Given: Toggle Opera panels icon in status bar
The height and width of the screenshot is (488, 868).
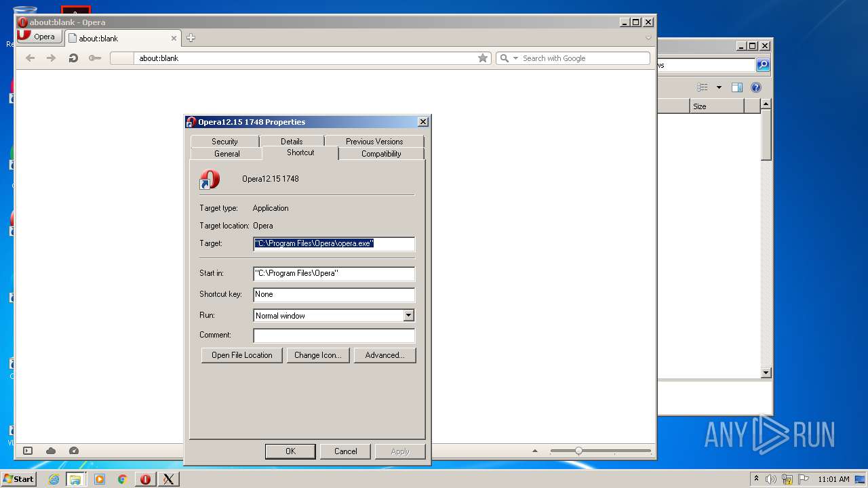Looking at the screenshot, I should pos(28,451).
